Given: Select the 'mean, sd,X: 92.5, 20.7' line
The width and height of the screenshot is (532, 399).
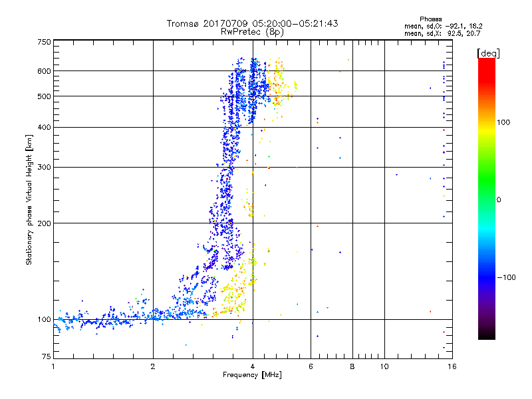Looking at the screenshot, I should [442, 33].
